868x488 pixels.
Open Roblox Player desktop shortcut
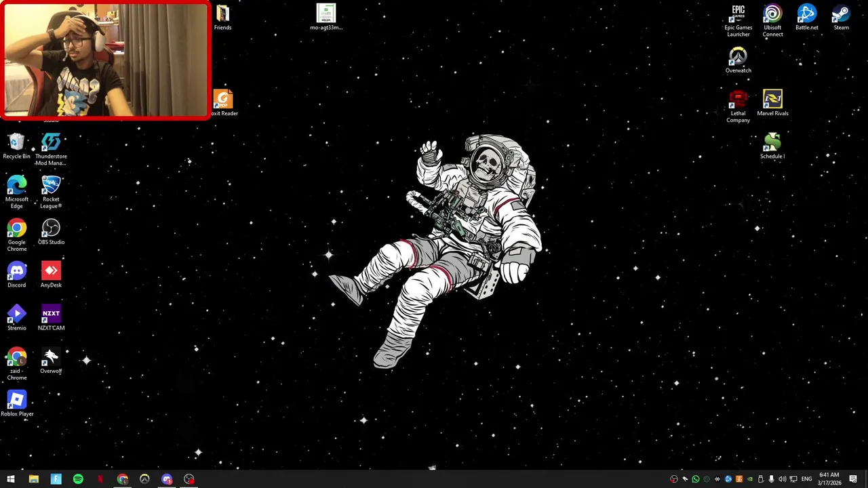coord(17,404)
